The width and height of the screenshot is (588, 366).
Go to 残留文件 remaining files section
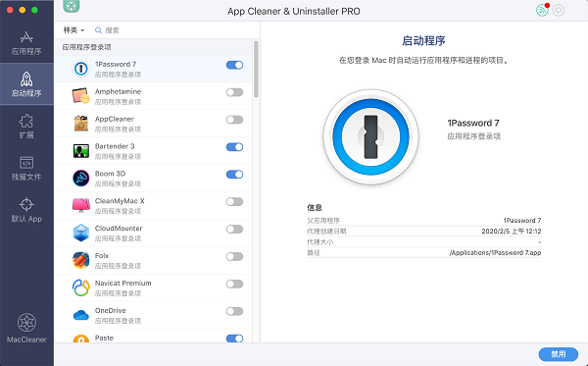pos(26,169)
